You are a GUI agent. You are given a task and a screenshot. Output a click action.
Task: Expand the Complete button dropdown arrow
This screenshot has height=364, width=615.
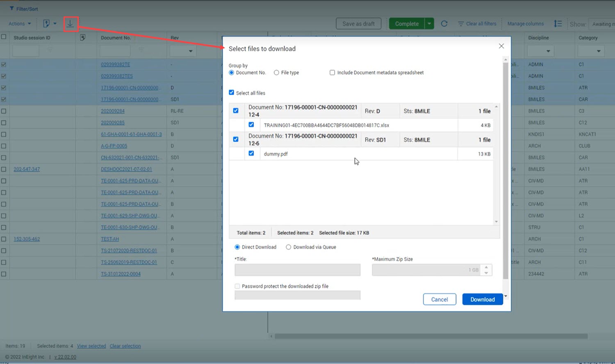(x=429, y=24)
